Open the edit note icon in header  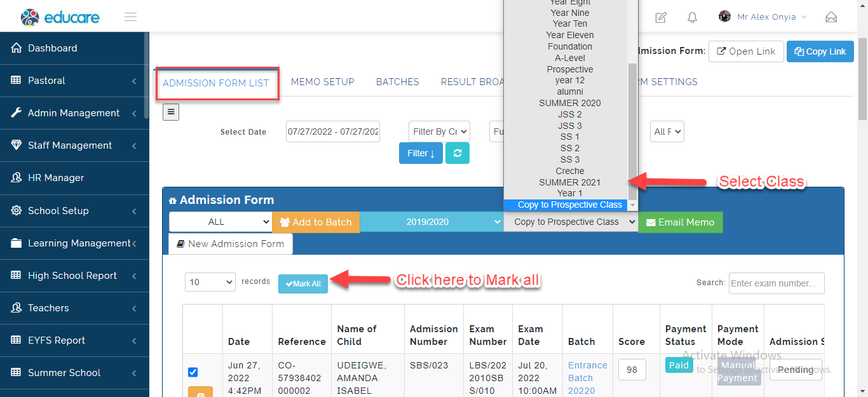(x=661, y=17)
